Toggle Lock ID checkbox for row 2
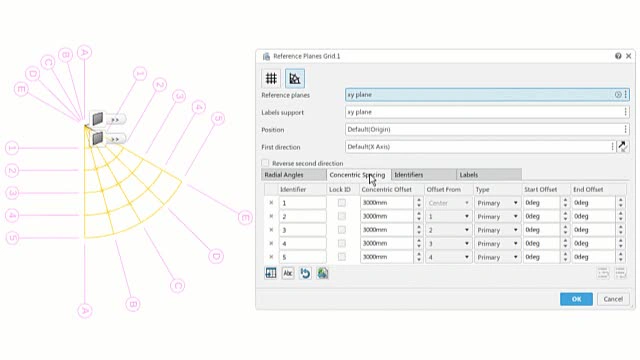 pyautogui.click(x=342, y=216)
